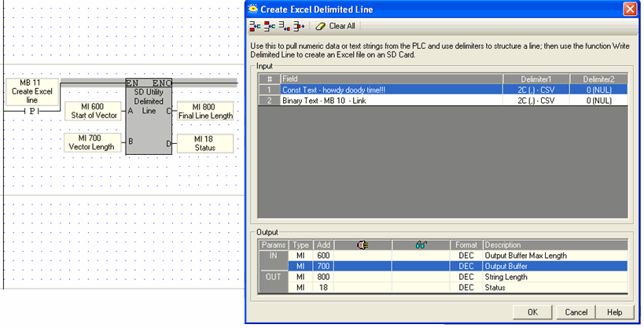Click the power-up plug icon column header
644x328 pixels.
[x=362, y=245]
